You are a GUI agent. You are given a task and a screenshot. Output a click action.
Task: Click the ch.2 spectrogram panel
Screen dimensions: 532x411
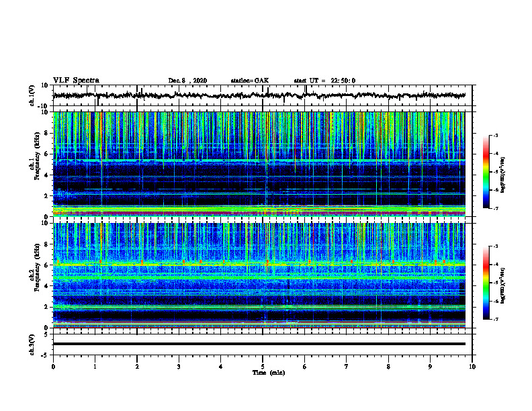pos(259,275)
